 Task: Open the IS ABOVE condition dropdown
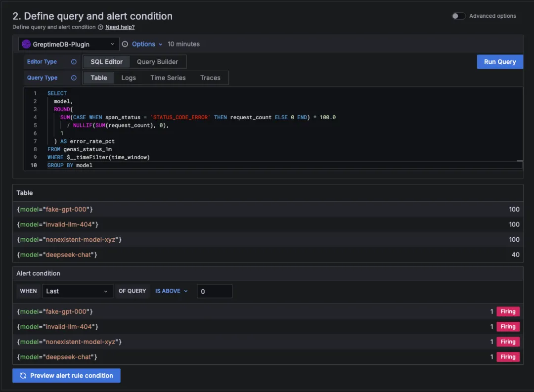[172, 291]
